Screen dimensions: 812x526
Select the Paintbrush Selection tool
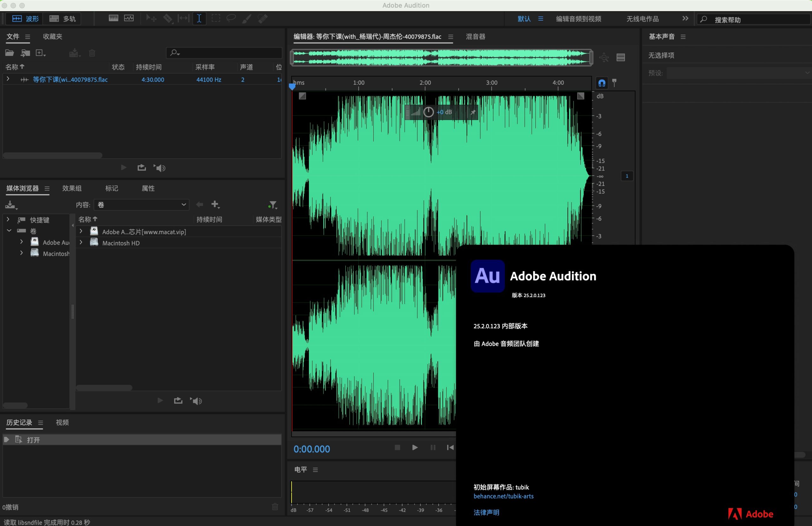pyautogui.click(x=246, y=18)
